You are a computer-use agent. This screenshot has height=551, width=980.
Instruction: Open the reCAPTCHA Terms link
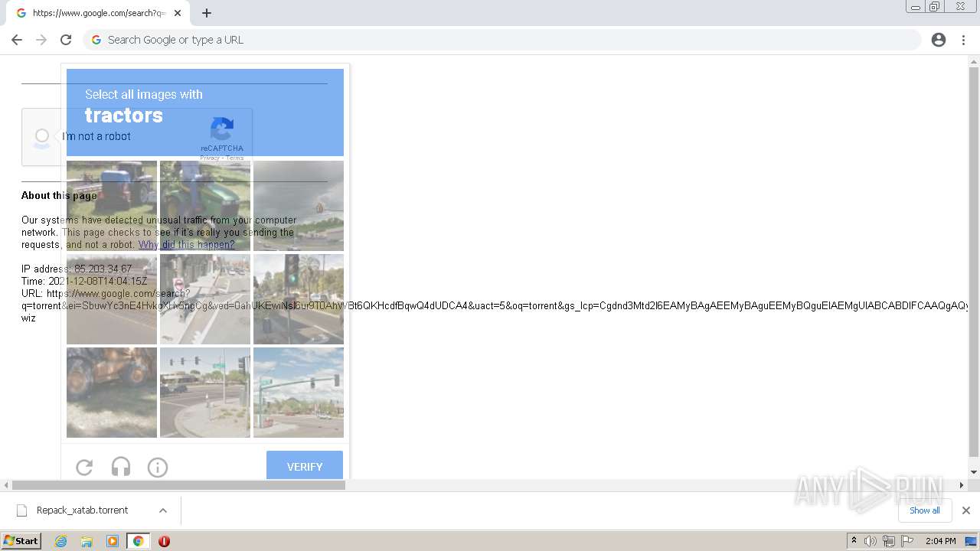coord(235,158)
